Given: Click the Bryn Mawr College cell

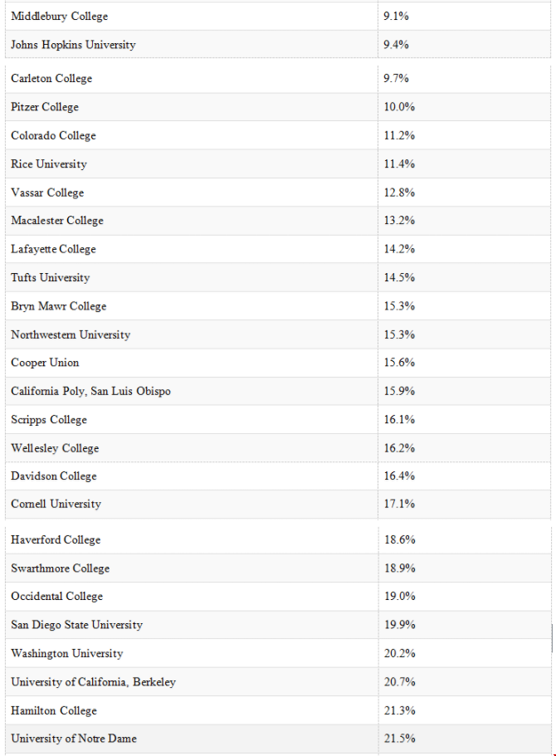Looking at the screenshot, I should point(192,306).
